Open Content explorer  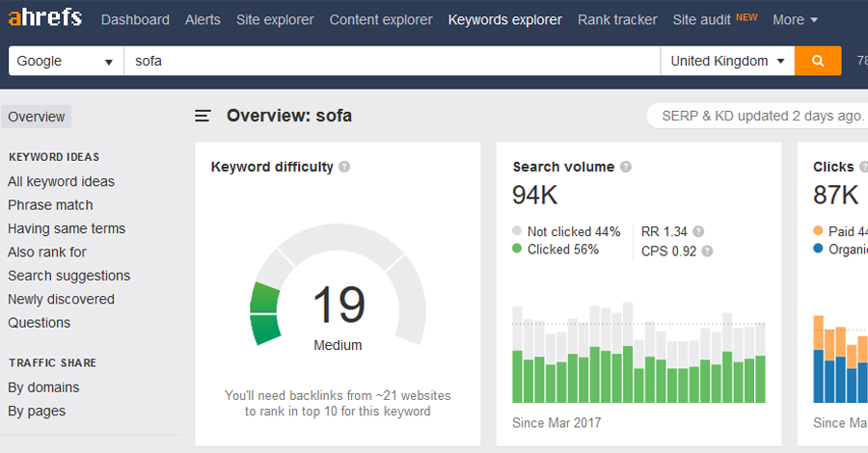pos(381,20)
